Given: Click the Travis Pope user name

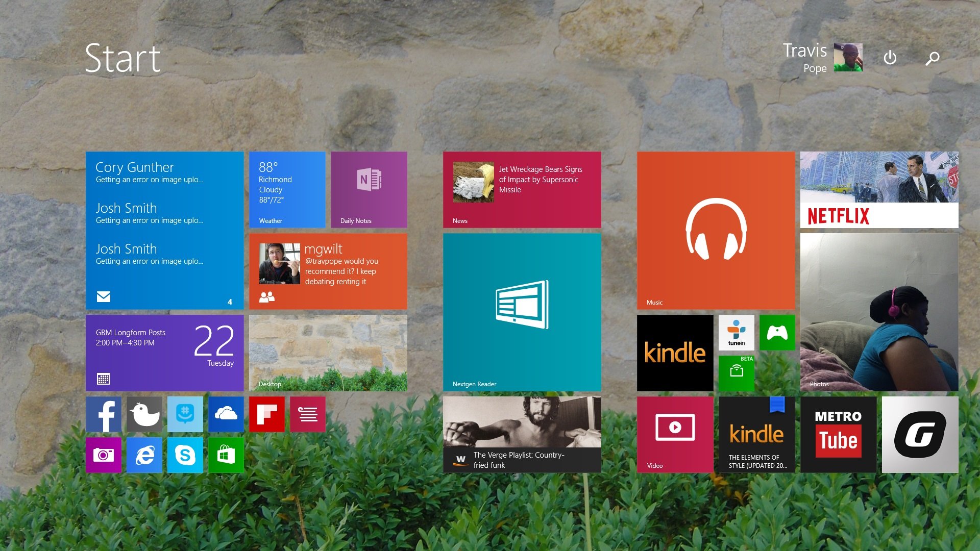Looking at the screenshot, I should pos(805,58).
